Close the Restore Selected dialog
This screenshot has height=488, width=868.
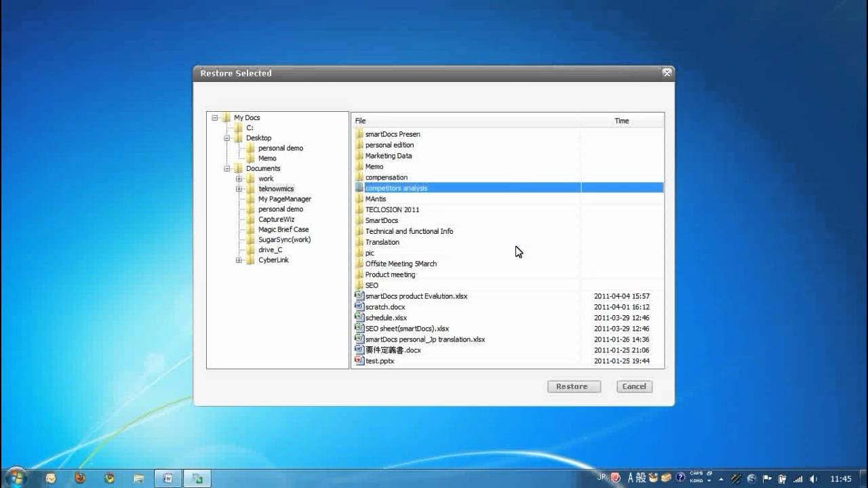pyautogui.click(x=667, y=73)
